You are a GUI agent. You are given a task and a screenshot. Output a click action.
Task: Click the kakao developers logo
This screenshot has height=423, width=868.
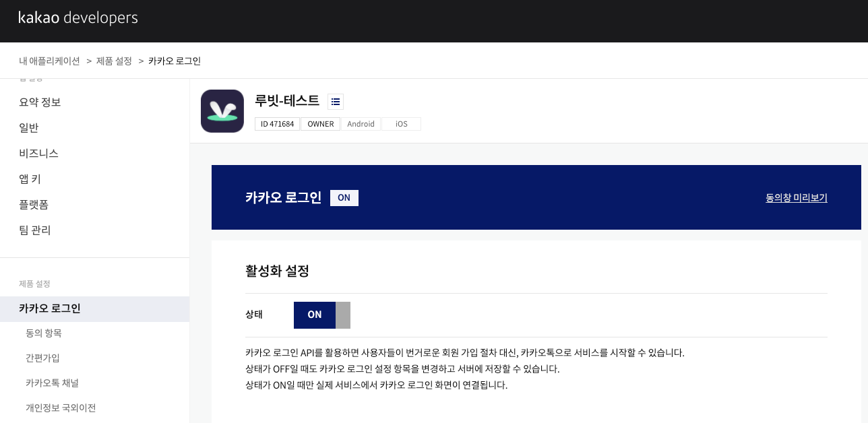click(x=78, y=18)
